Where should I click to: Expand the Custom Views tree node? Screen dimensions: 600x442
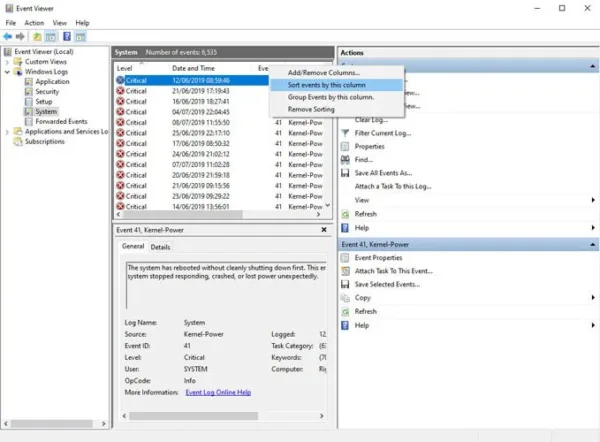point(7,62)
